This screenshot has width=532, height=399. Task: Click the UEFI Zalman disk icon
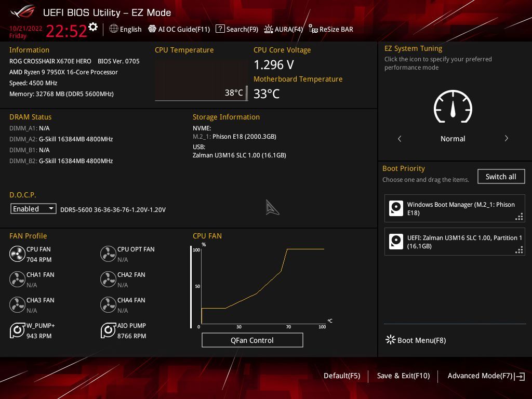click(x=396, y=242)
